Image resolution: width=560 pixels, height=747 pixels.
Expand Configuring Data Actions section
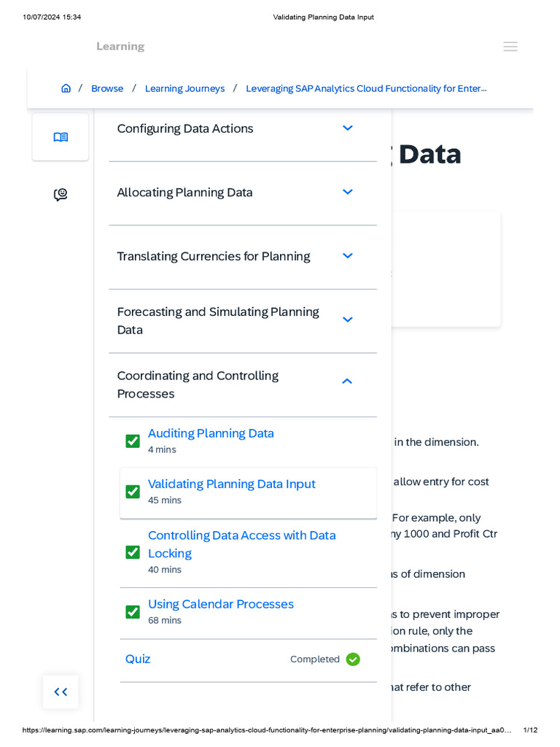(348, 128)
